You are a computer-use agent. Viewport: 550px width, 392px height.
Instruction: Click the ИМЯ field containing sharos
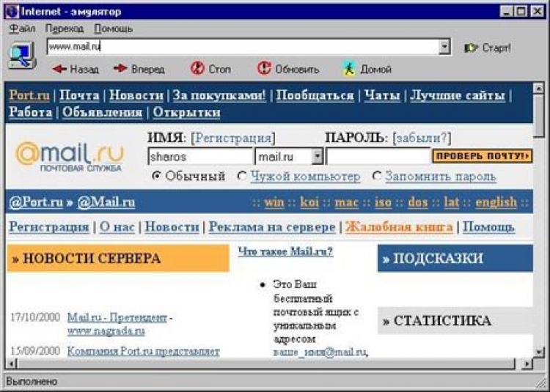[200, 156]
